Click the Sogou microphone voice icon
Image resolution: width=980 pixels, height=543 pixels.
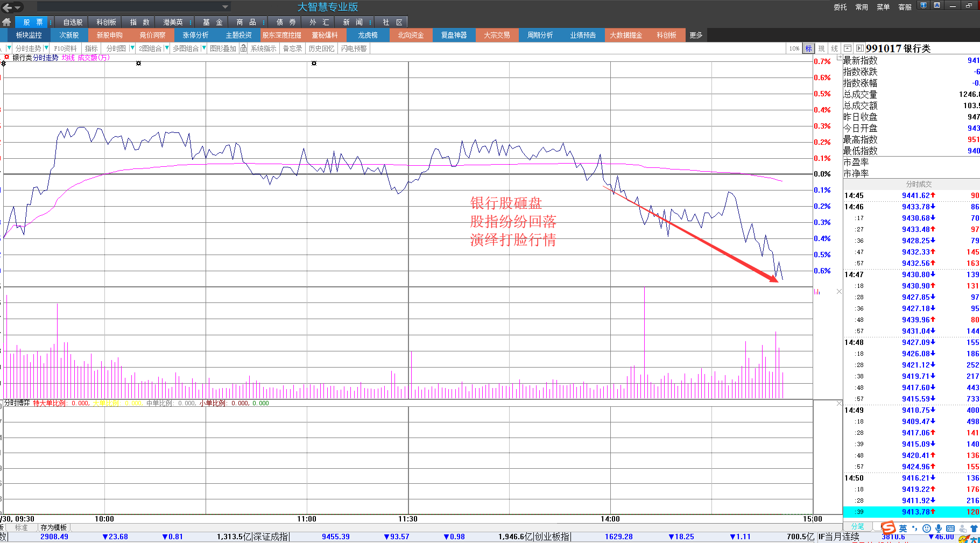939,528
